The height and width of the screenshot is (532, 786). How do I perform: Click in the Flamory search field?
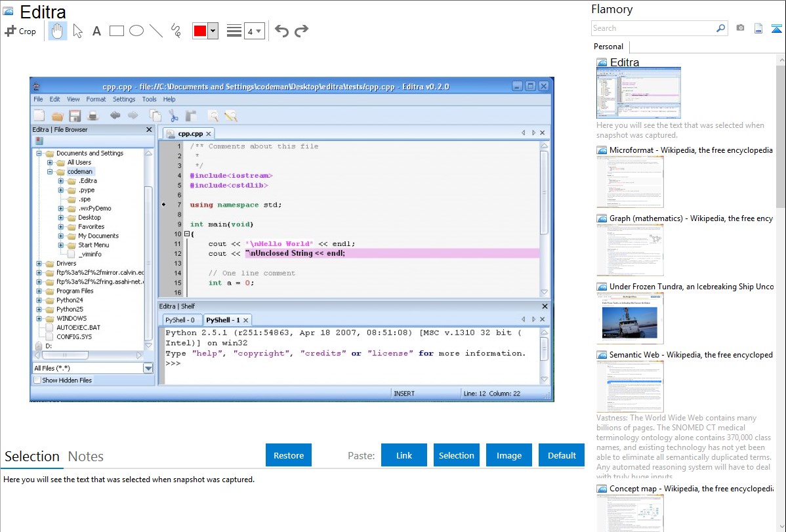pos(653,28)
